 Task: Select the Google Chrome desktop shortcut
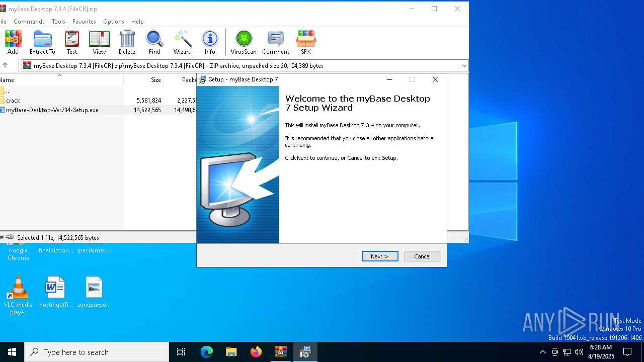(x=18, y=251)
